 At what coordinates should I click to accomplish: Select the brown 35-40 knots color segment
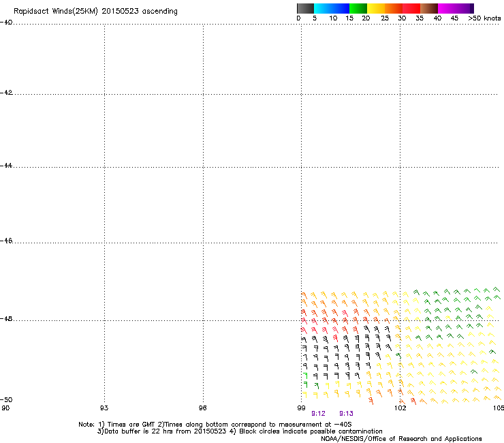pos(429,8)
